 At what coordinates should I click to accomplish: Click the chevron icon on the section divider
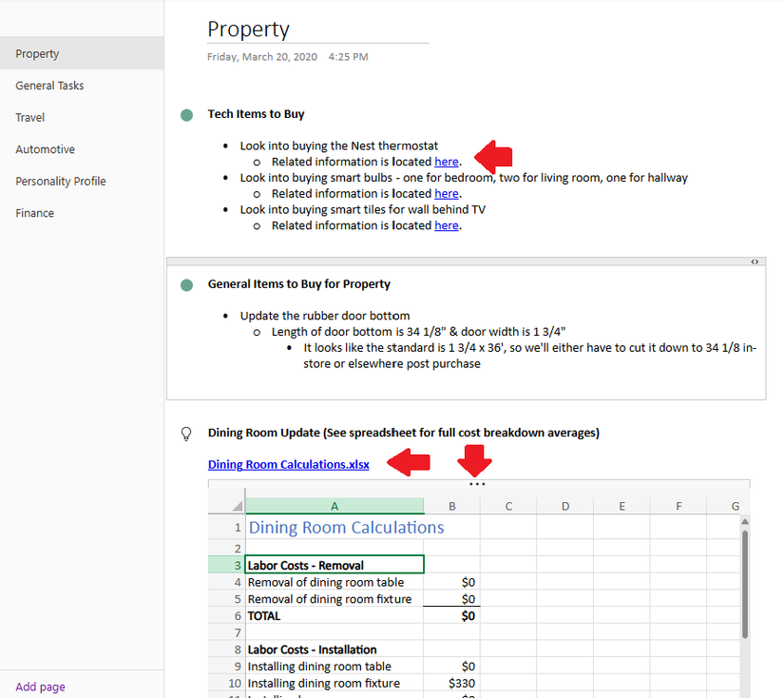754,261
